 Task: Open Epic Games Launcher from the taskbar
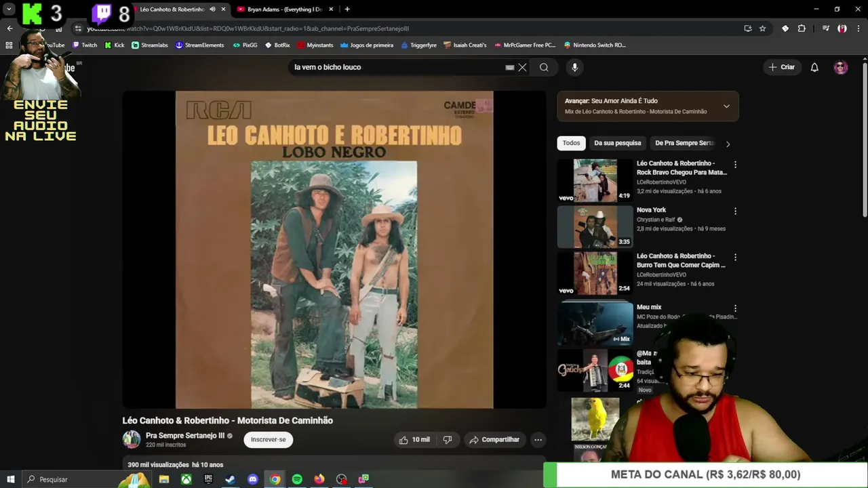click(x=208, y=479)
